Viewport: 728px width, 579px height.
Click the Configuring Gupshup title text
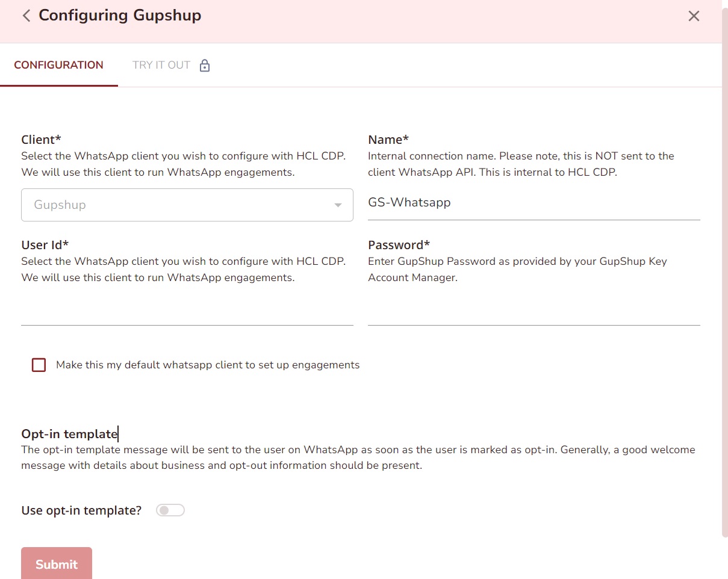tap(120, 16)
